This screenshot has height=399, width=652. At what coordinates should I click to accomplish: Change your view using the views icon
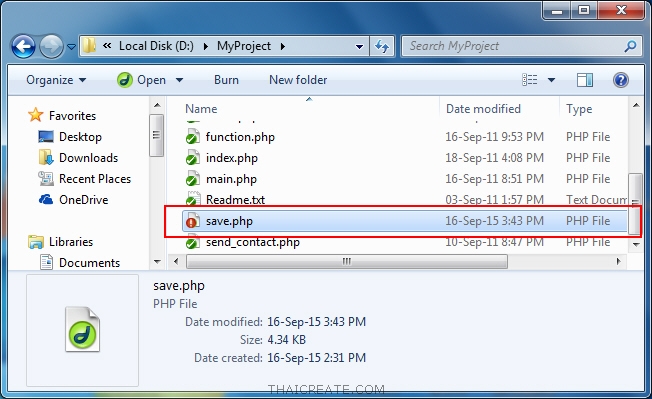529,80
